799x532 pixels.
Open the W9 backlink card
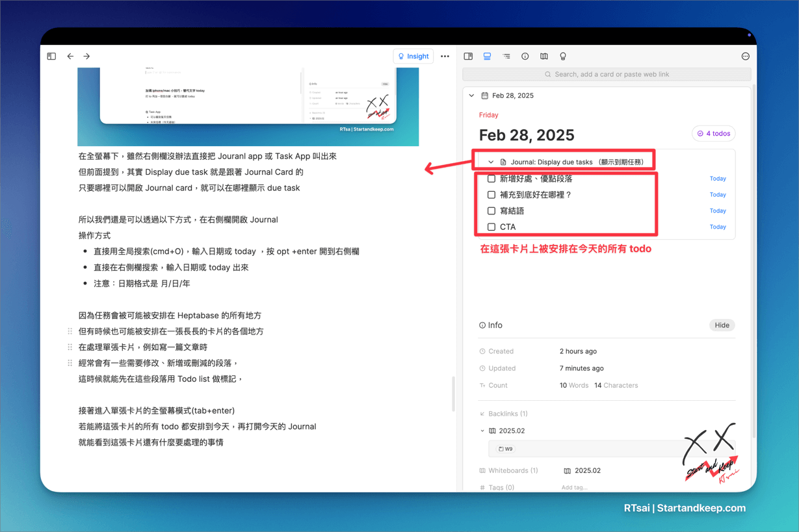tap(506, 449)
